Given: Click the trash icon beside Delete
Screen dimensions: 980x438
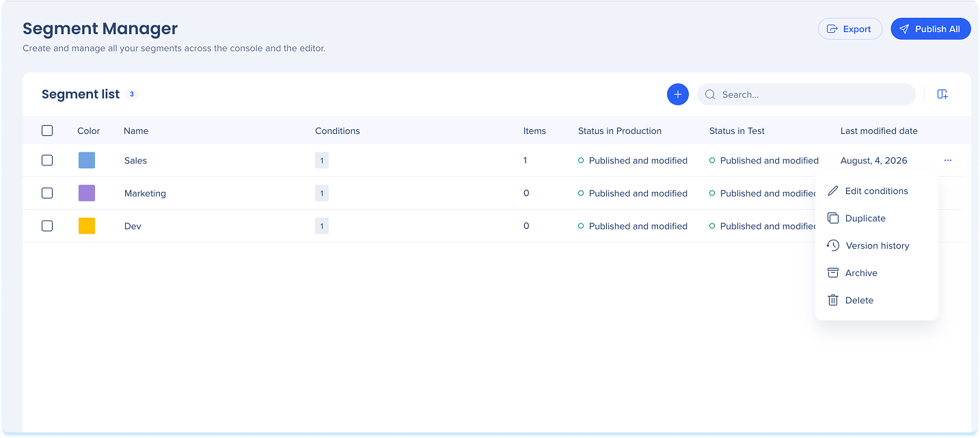Looking at the screenshot, I should [833, 300].
